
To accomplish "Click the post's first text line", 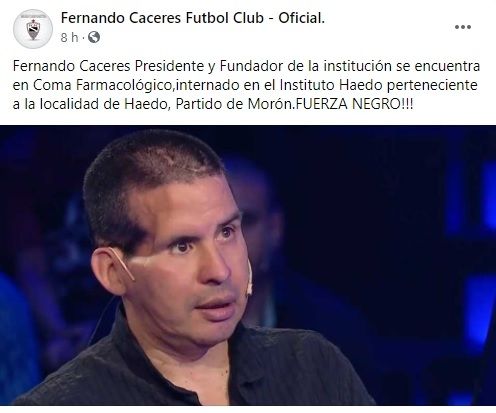I will (246, 66).
